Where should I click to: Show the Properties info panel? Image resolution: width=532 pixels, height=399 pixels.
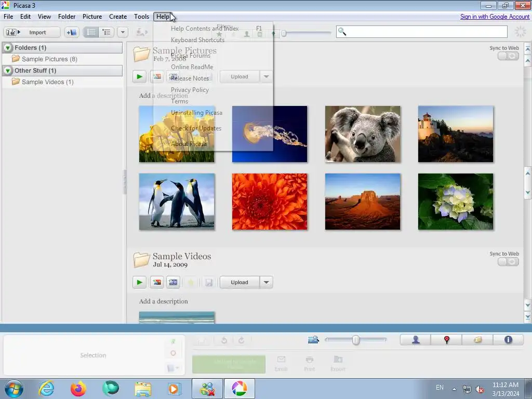508,340
